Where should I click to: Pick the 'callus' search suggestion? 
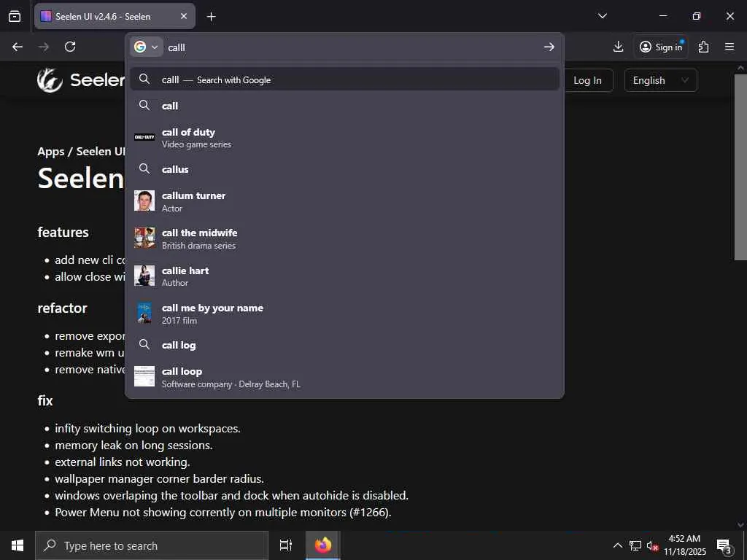pyautogui.click(x=344, y=169)
